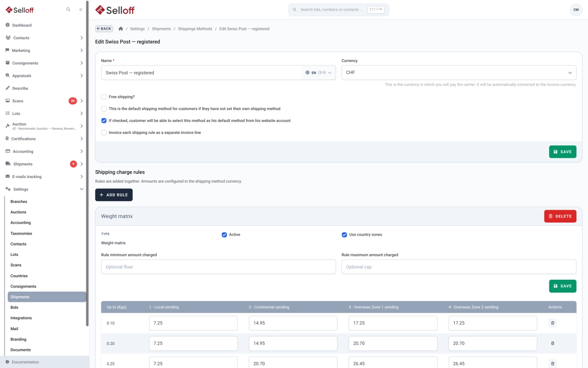Click the Marketing flag icon

[7, 51]
